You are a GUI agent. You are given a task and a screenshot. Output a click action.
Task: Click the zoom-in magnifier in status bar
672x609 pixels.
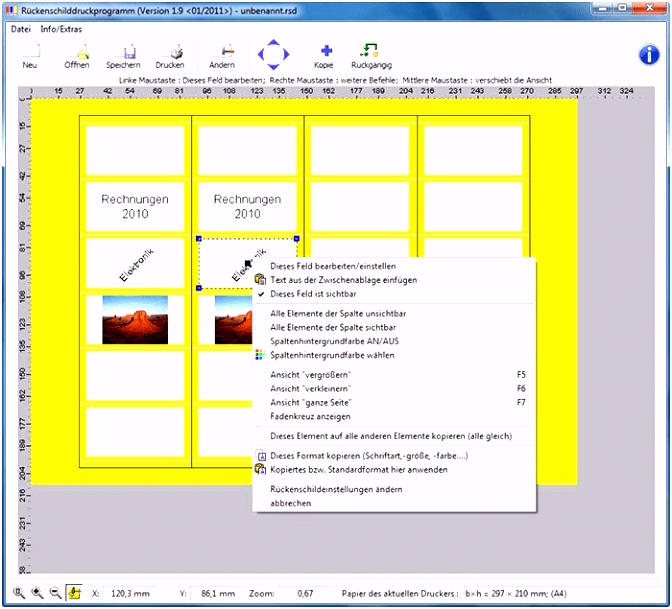[38, 593]
